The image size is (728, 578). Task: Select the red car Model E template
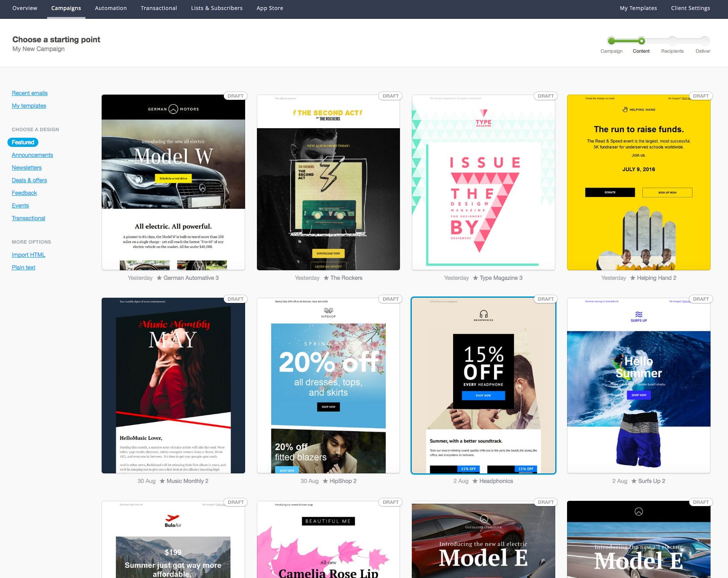483,540
